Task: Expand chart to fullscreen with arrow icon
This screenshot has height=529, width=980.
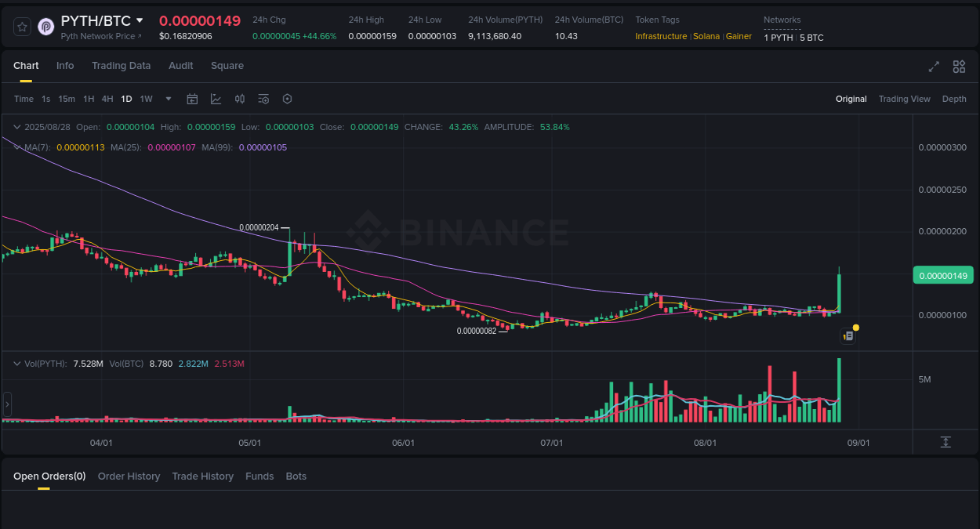Action: click(933, 67)
